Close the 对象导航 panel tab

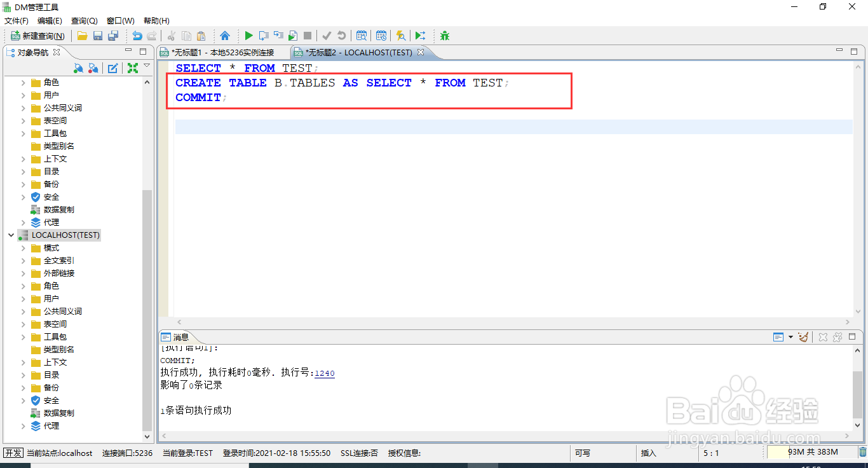(x=56, y=52)
